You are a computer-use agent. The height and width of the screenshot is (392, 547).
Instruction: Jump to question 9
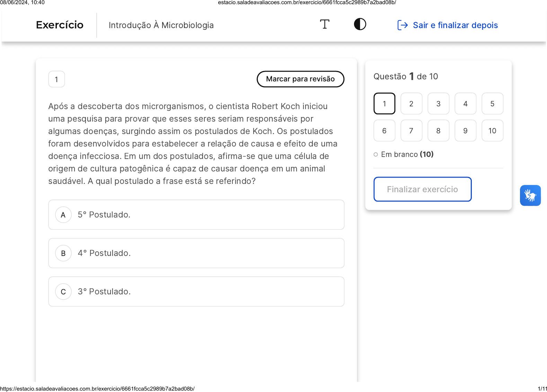tap(465, 131)
